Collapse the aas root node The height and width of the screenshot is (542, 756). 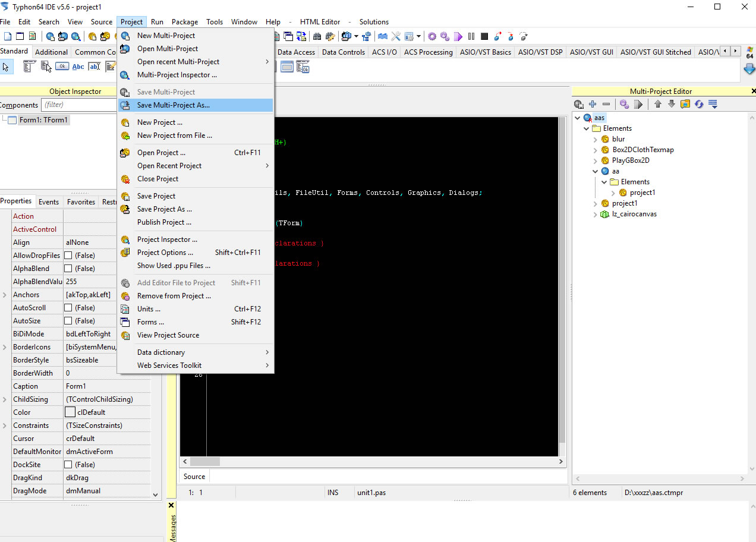click(578, 118)
